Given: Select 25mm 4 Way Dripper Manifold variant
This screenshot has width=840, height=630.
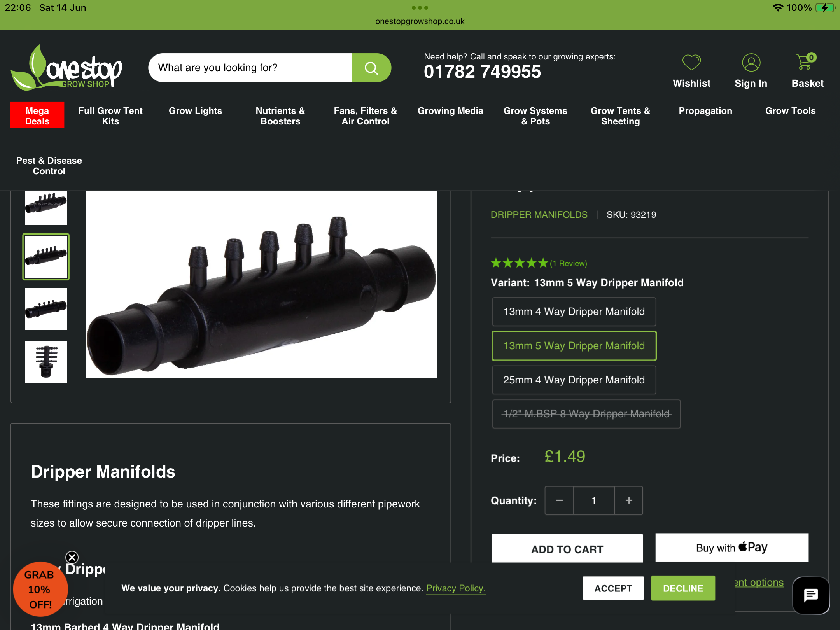Looking at the screenshot, I should coord(574,380).
